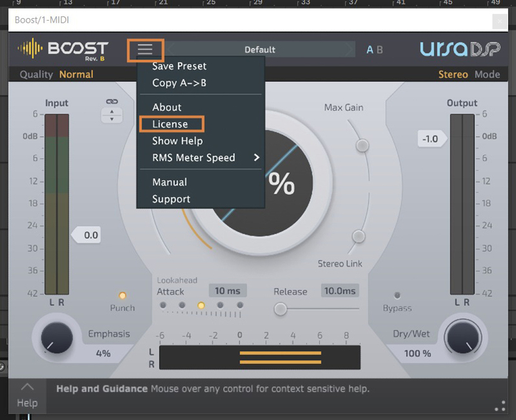Select License from the menu
The width and height of the screenshot is (516, 420).
point(170,124)
